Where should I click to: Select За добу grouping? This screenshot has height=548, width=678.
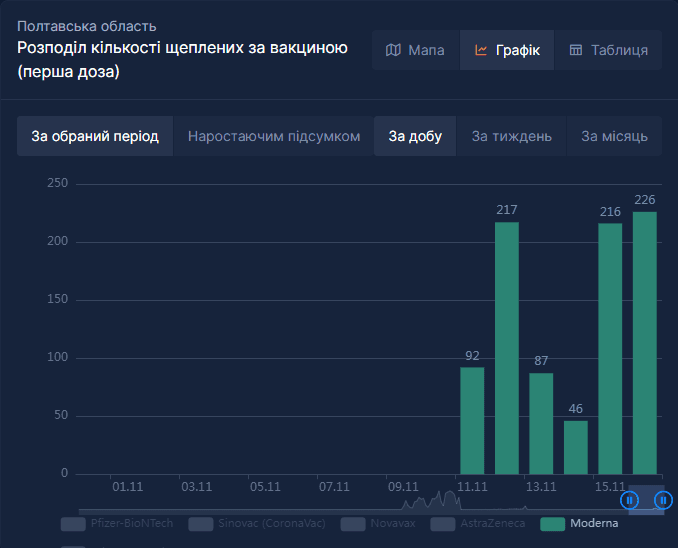click(x=415, y=136)
